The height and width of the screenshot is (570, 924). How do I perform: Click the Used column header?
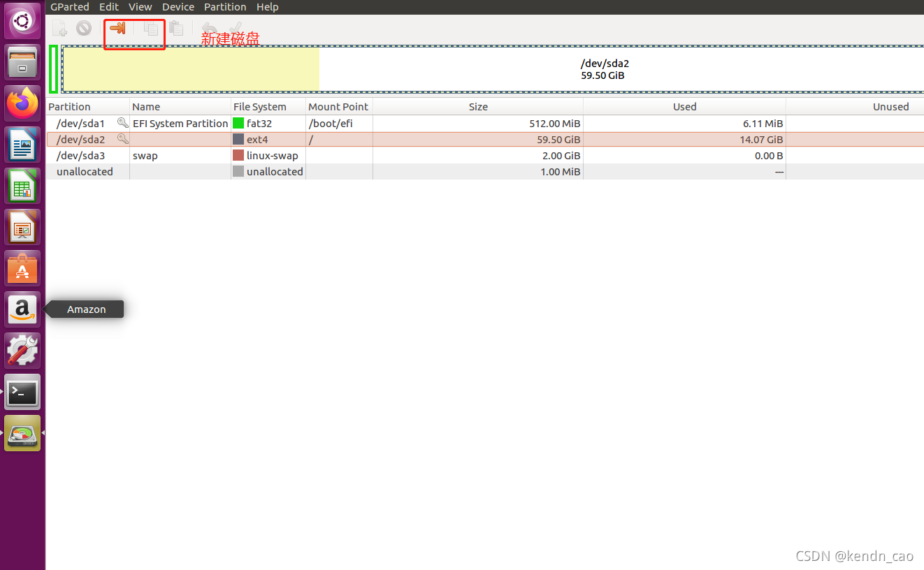point(684,107)
